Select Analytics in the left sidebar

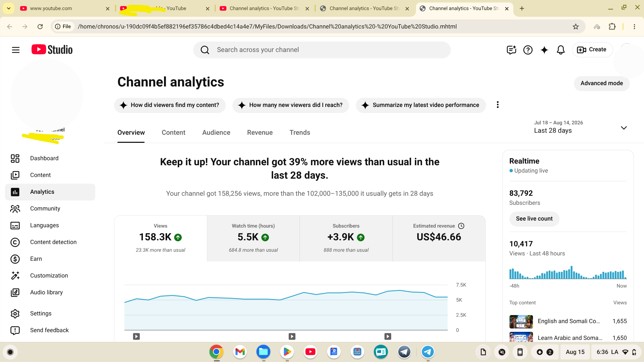[x=50, y=192]
